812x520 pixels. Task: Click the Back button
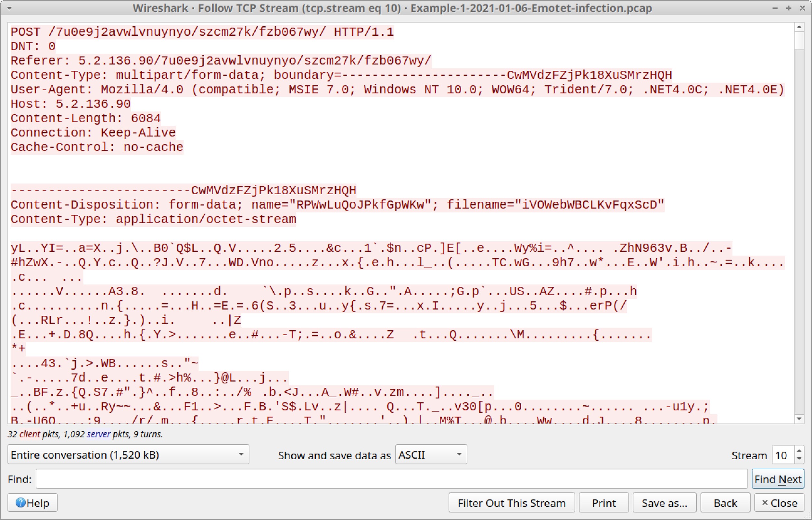tap(724, 503)
